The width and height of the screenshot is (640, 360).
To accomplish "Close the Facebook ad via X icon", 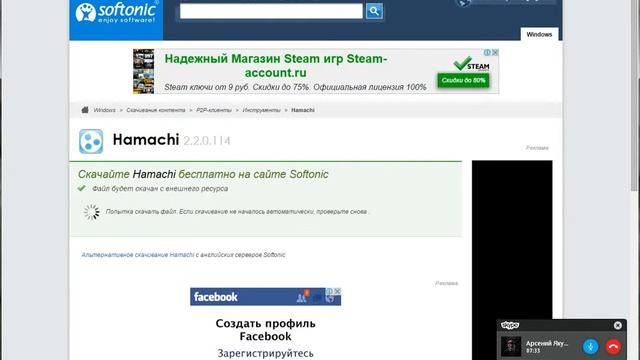I will [338, 291].
